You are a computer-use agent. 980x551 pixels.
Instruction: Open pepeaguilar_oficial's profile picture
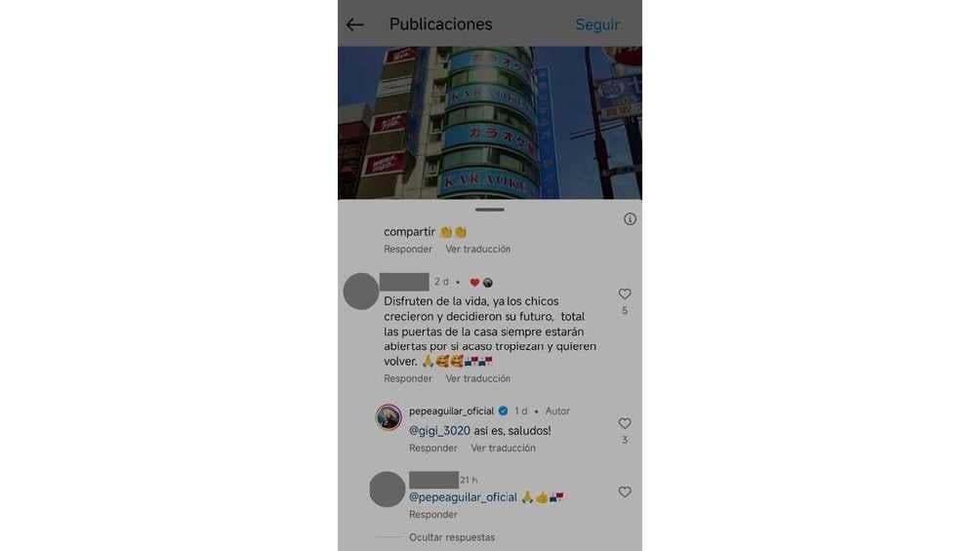coord(388,417)
